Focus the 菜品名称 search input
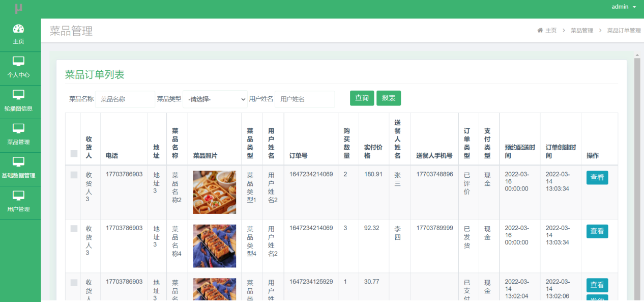 tap(125, 99)
